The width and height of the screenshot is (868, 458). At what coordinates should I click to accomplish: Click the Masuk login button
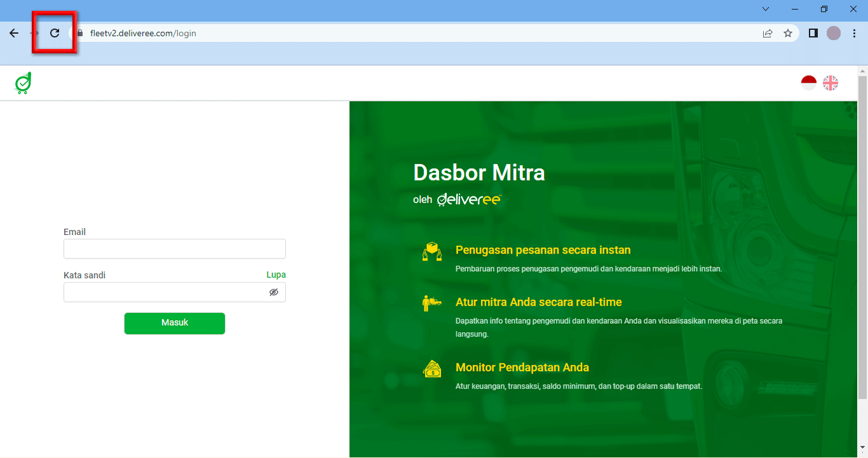pyautogui.click(x=175, y=323)
